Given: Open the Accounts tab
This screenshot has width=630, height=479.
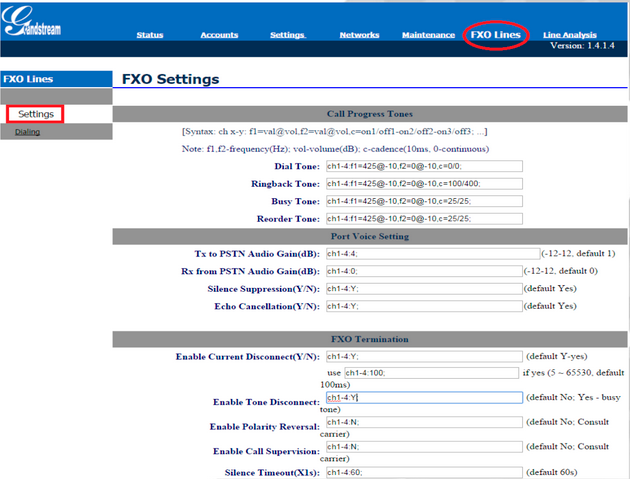Looking at the screenshot, I should pyautogui.click(x=219, y=35).
